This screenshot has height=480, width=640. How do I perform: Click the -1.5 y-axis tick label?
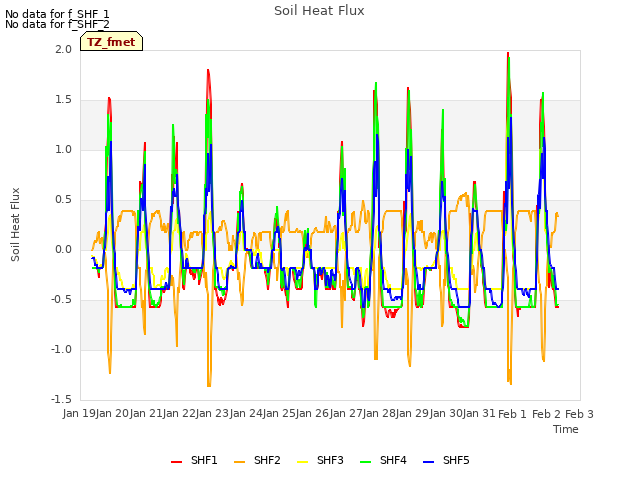tap(61, 400)
